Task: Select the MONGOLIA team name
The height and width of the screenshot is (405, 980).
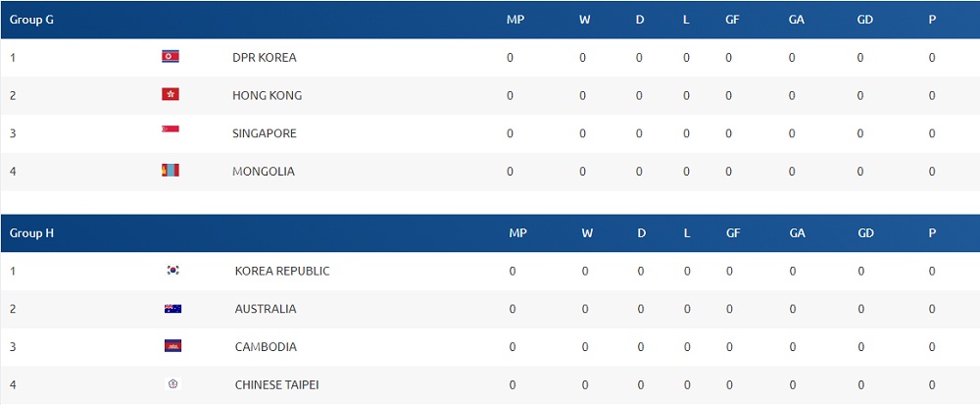Action: (264, 172)
